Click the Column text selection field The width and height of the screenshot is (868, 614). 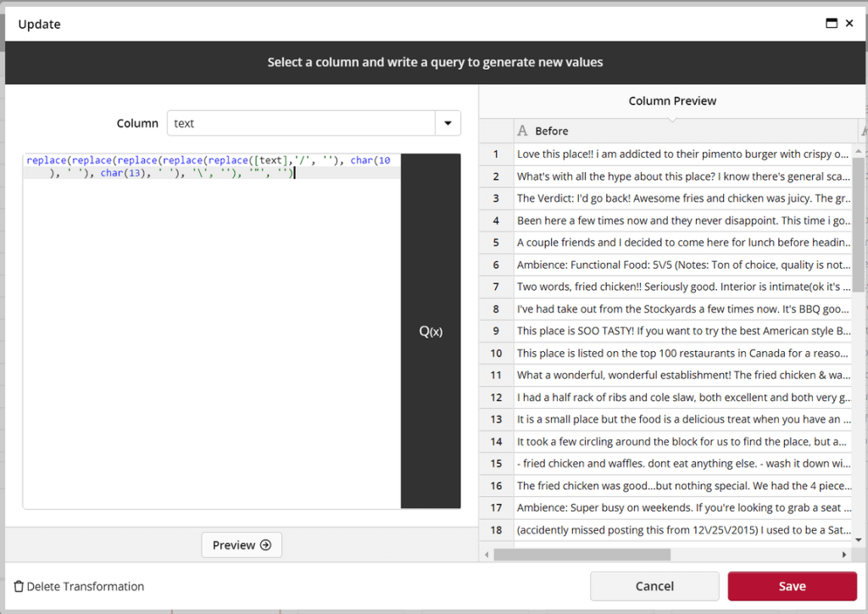coord(301,123)
